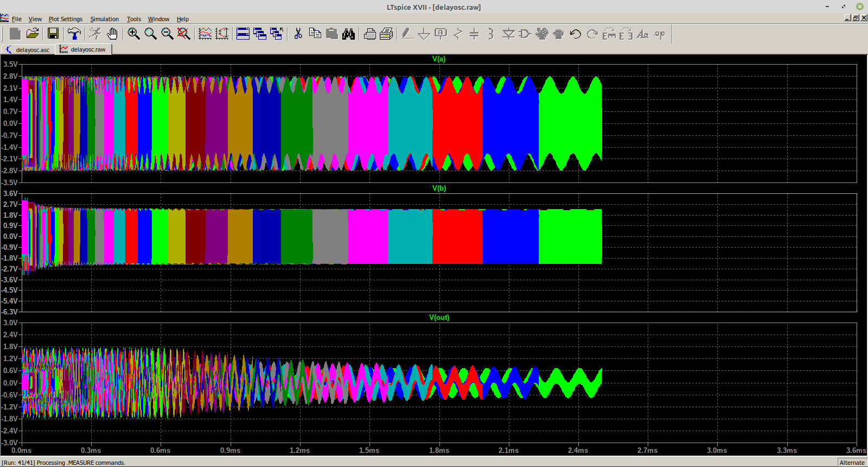Close the inner document window
868x467 pixels.
(864, 18)
